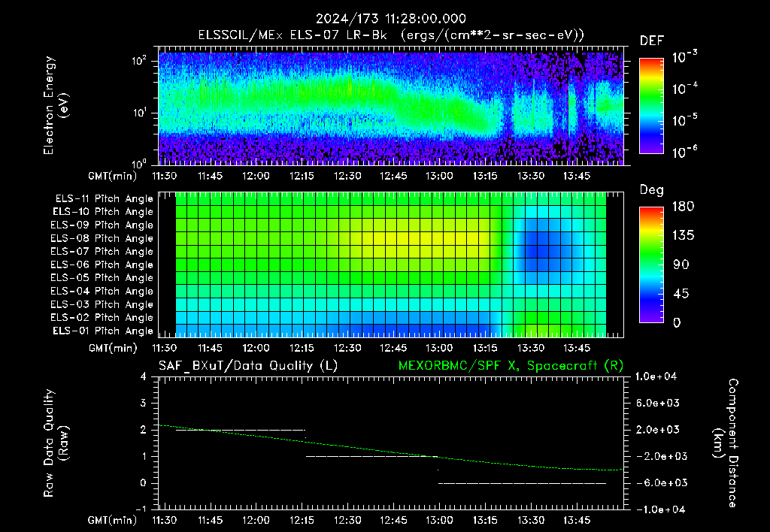
Task: Click the SAF_BXuT/Data Quality (L) legend title
Action: (x=248, y=366)
